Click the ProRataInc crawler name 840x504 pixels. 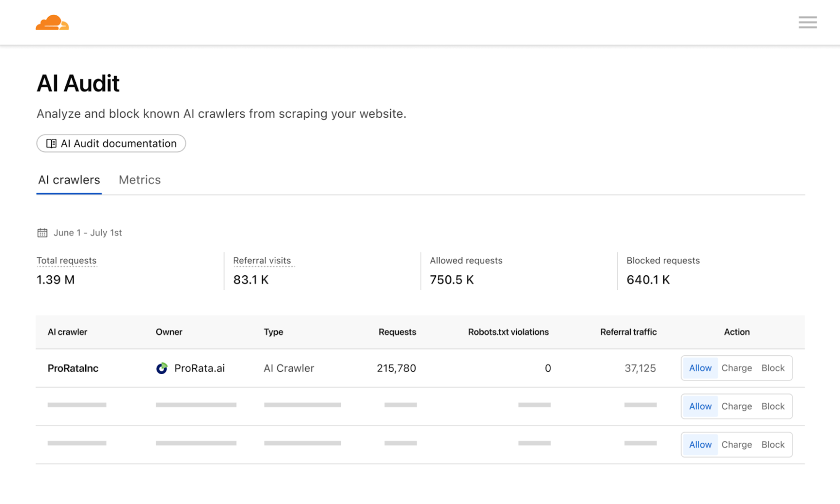(x=73, y=368)
